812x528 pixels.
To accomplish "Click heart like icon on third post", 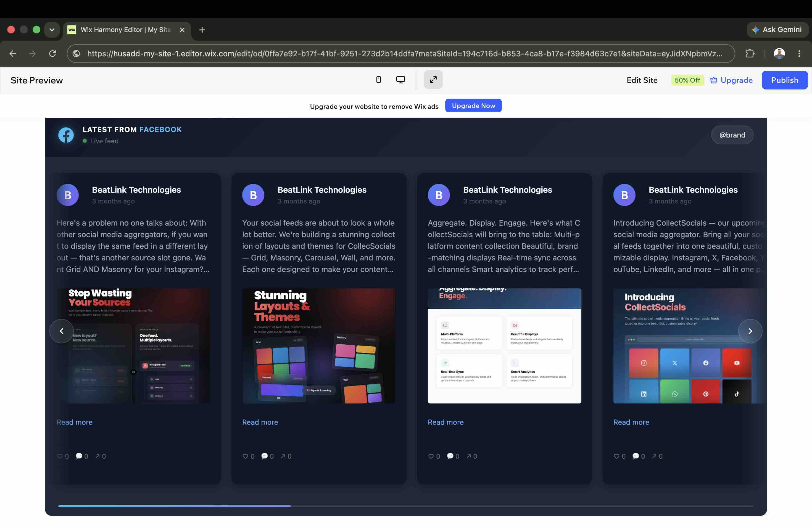I will tap(431, 456).
